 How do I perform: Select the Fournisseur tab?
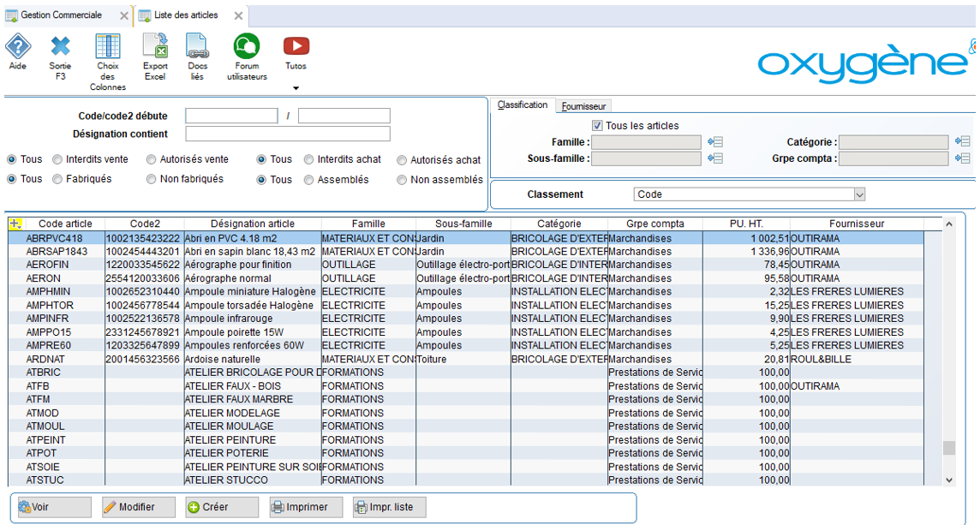[x=583, y=106]
